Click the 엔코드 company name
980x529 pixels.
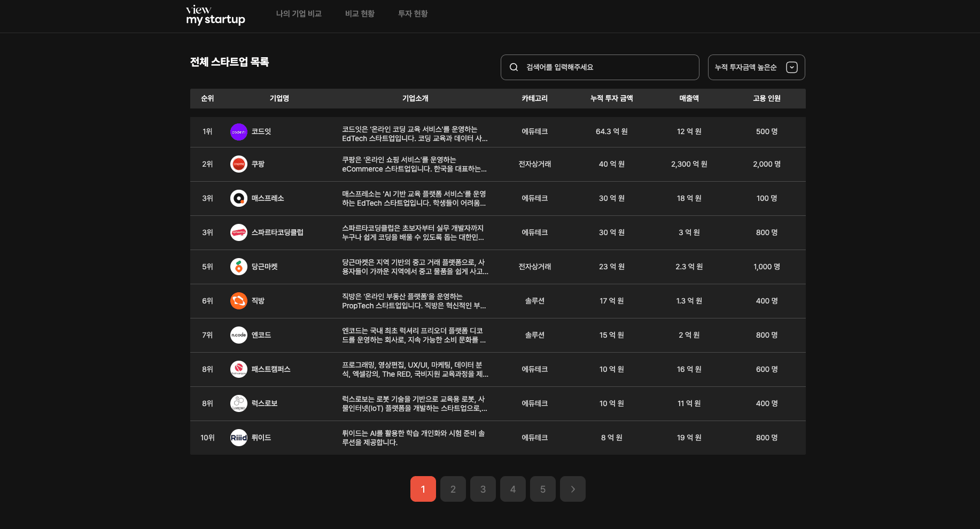(261, 335)
